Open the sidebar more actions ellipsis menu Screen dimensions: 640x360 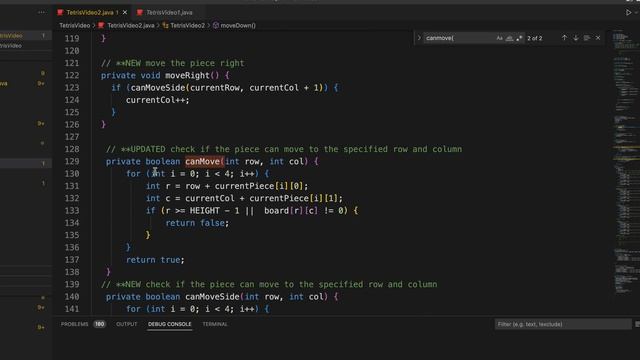coord(42,13)
